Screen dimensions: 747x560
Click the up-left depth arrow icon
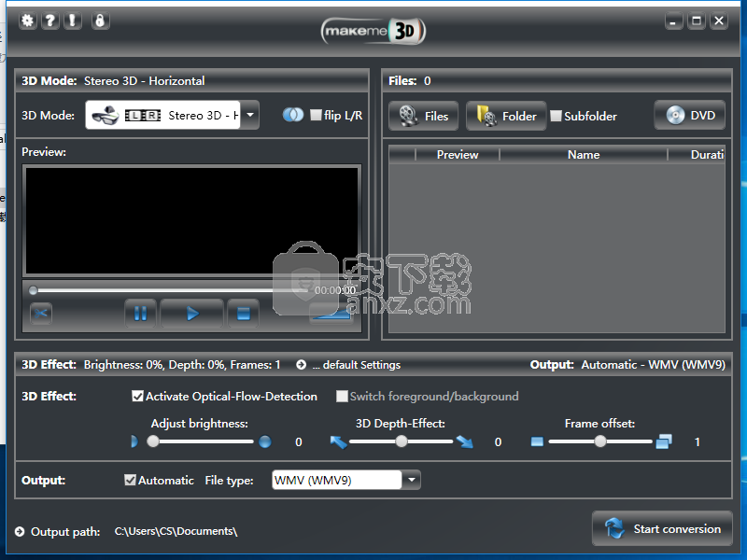338,441
